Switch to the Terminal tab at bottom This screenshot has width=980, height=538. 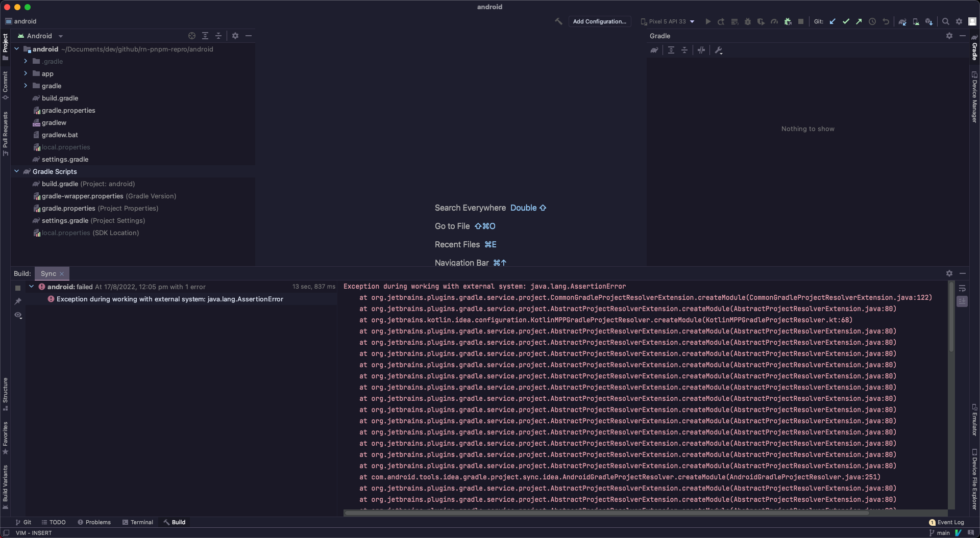(x=138, y=522)
